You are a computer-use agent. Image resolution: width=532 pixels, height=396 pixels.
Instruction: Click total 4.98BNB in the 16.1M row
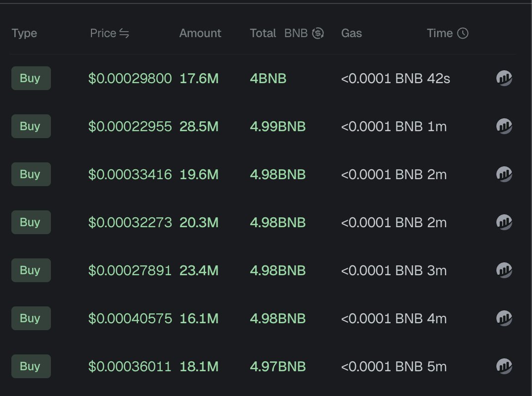[x=278, y=319]
